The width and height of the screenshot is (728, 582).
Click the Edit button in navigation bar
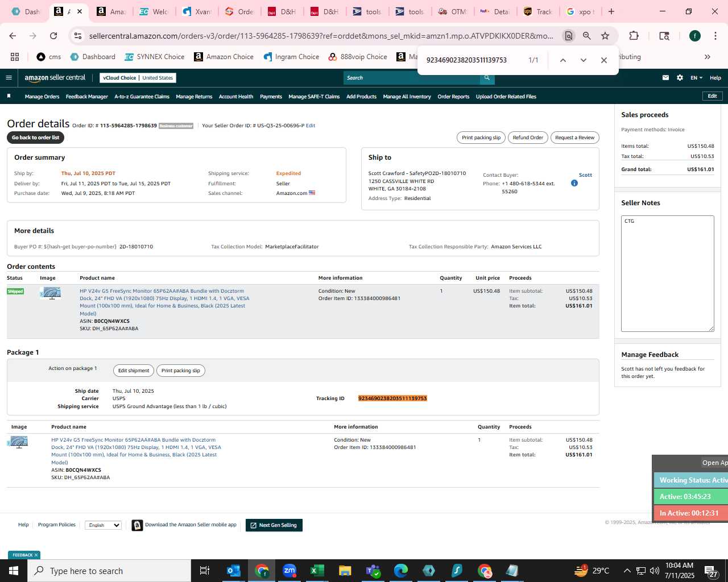(x=712, y=96)
